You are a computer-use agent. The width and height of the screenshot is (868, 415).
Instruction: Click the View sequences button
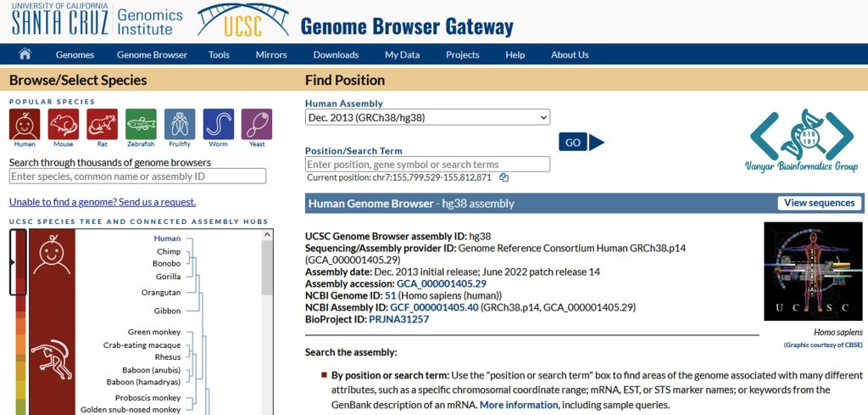819,203
